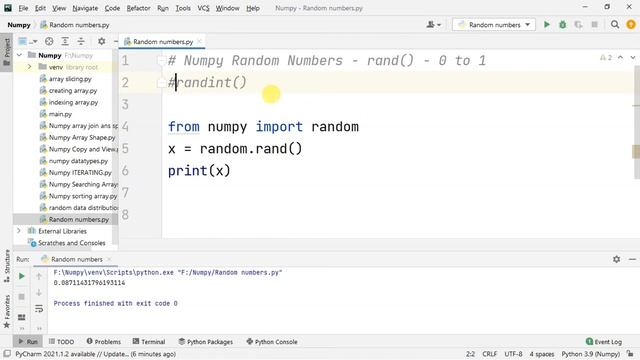Viewport: 640px width, 360px height.
Task: Click CRLF line separator in the status bar
Action: click(489, 354)
